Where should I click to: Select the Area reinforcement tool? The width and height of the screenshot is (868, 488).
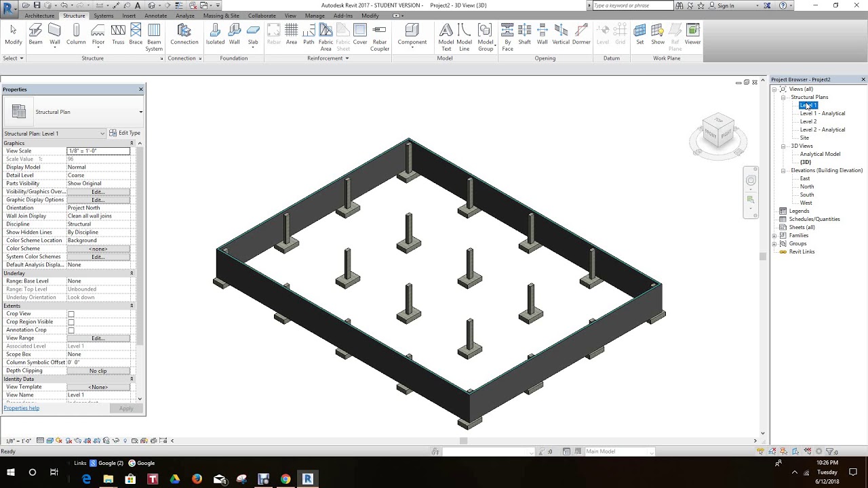[292, 35]
